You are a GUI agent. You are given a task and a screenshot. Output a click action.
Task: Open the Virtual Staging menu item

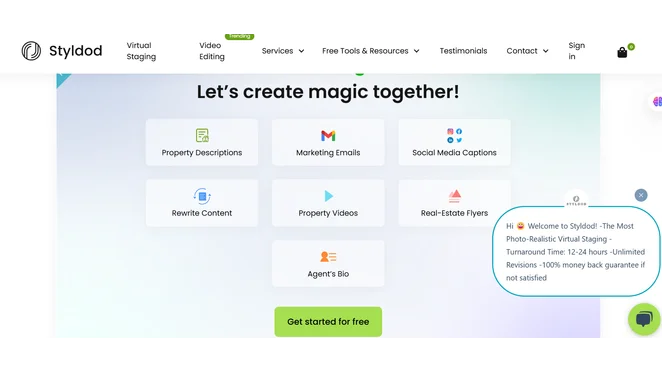141,51
